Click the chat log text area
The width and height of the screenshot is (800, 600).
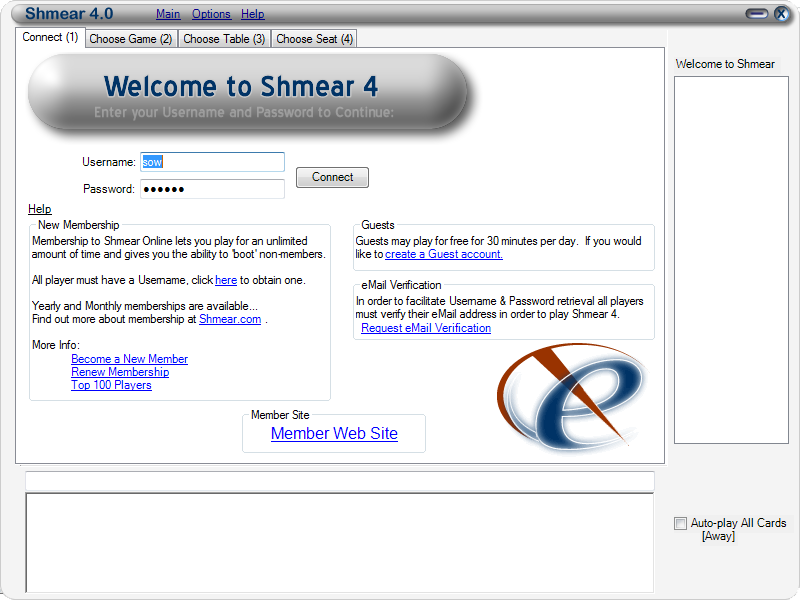click(x=340, y=543)
